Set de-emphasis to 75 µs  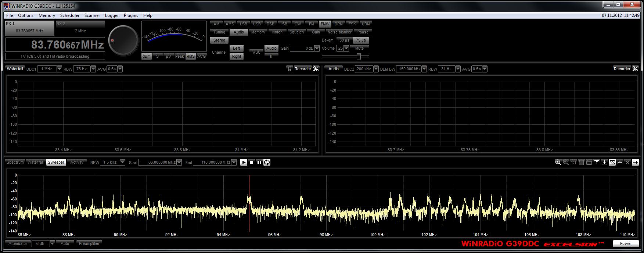pyautogui.click(x=361, y=40)
